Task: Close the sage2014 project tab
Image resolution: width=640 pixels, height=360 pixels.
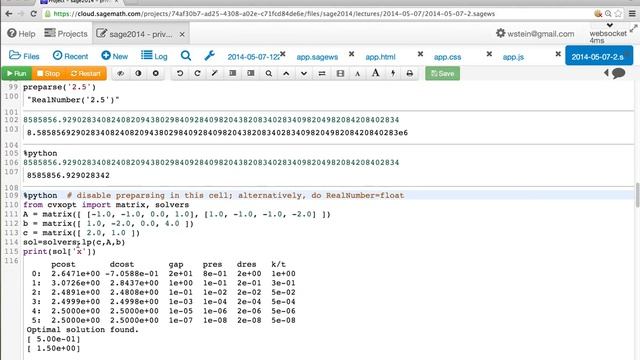Action: (182, 34)
